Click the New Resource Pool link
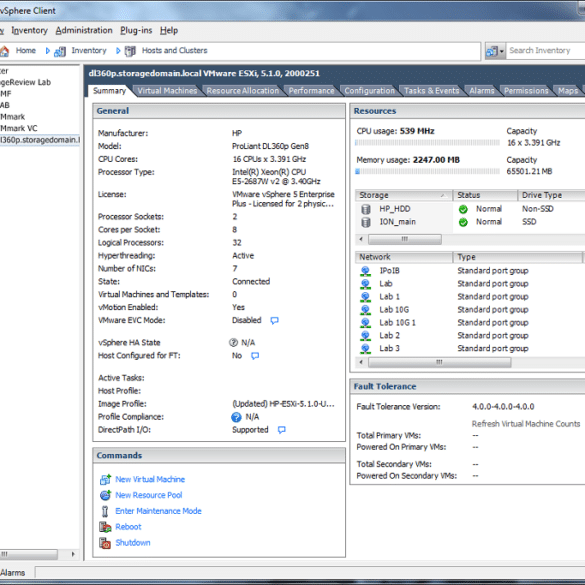 point(148,495)
